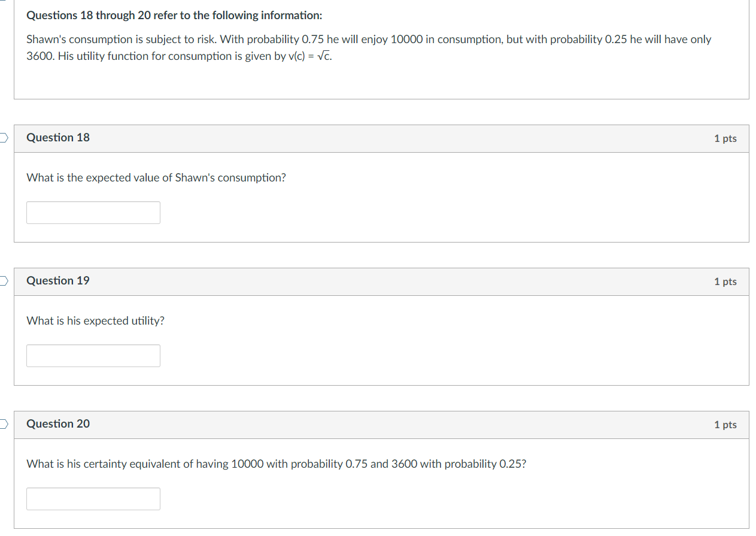Select the "Question 19" header title
Image resolution: width=756 pixels, height=536 pixels.
pyautogui.click(x=58, y=281)
